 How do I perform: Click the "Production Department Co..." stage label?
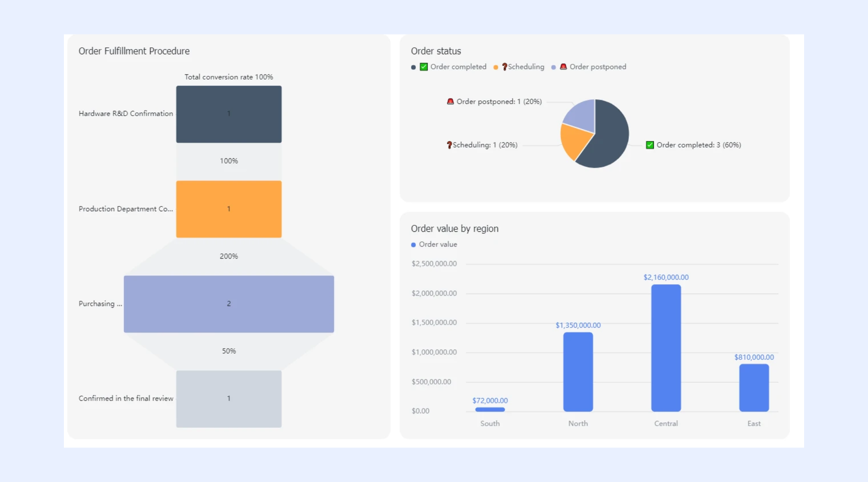126,209
